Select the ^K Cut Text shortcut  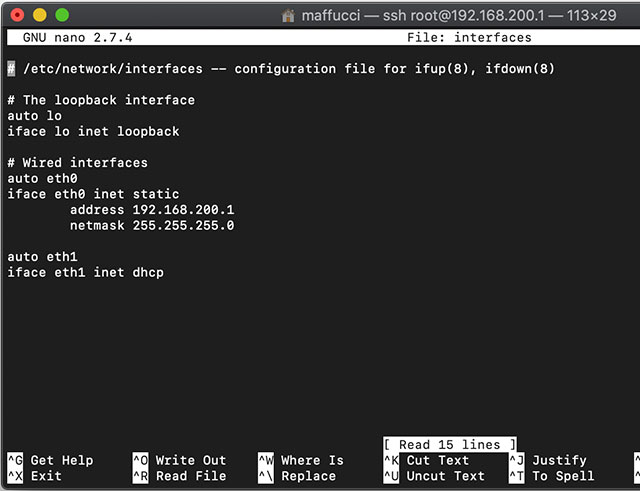[x=426, y=461]
